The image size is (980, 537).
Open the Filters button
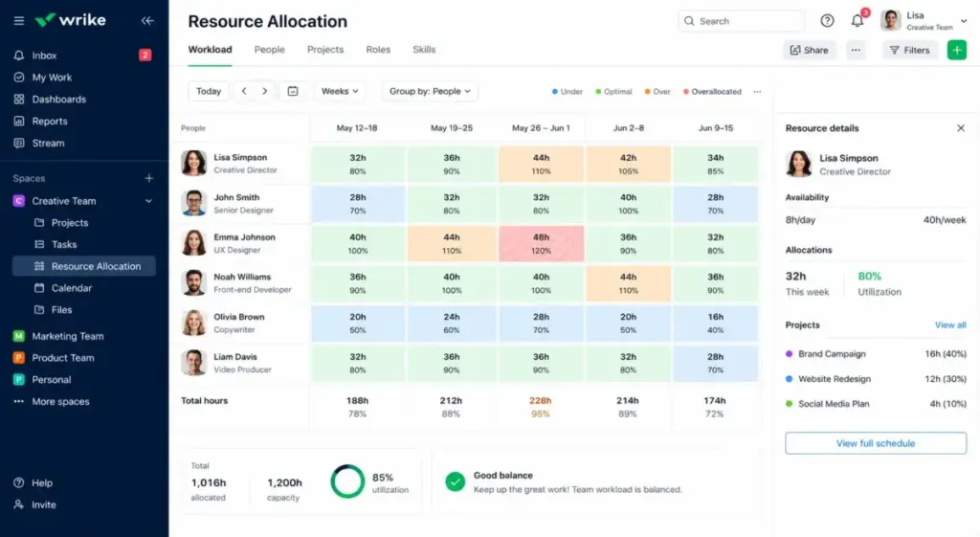[910, 50]
